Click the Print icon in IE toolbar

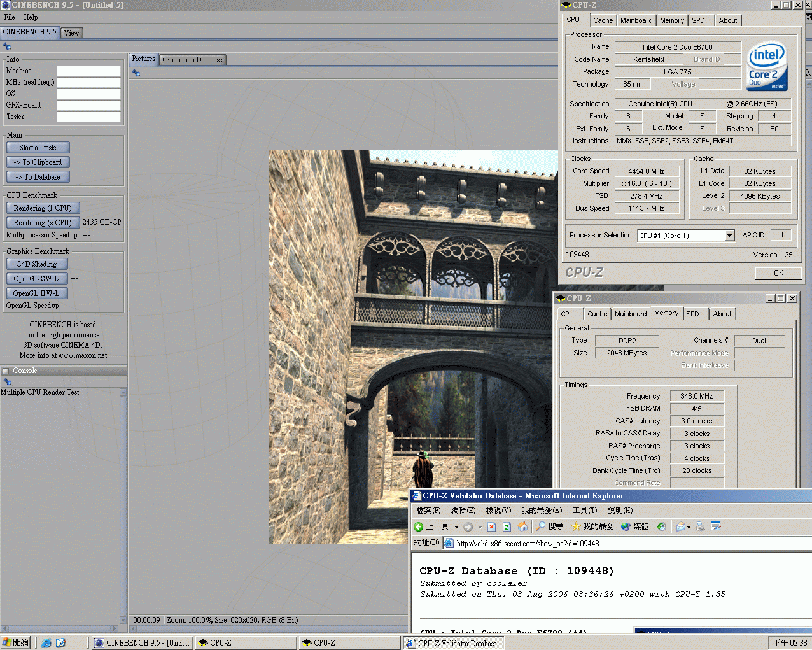click(701, 526)
